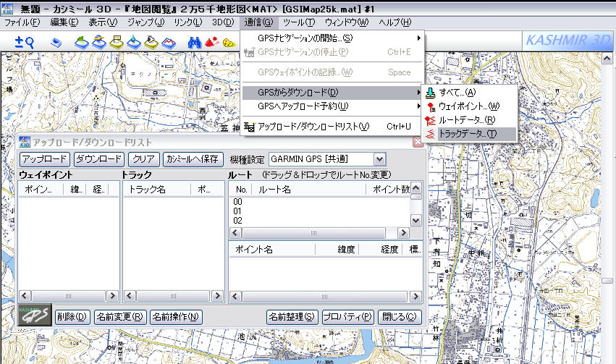Click the eye over map toolbar icon
The image size is (616, 364).
point(151,42)
